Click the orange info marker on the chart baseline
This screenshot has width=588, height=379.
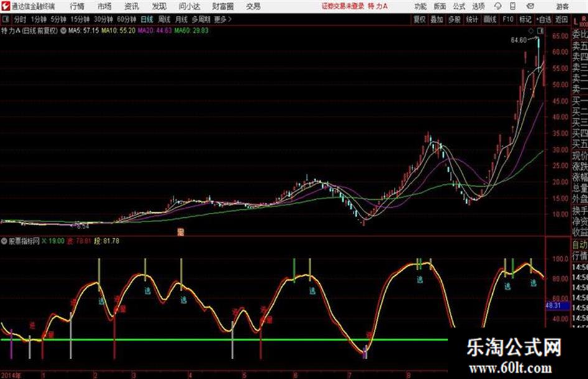pos(180,232)
